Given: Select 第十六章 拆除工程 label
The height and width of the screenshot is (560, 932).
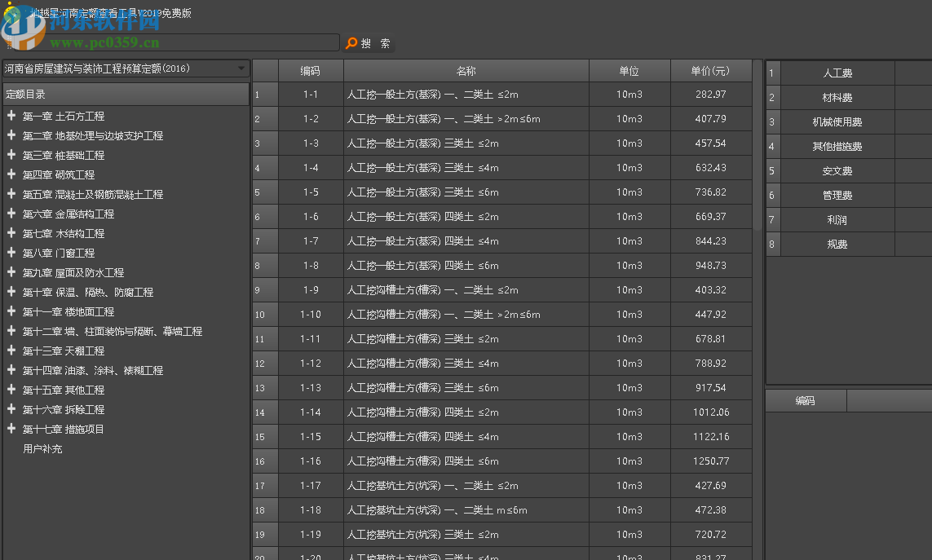Looking at the screenshot, I should tap(64, 409).
